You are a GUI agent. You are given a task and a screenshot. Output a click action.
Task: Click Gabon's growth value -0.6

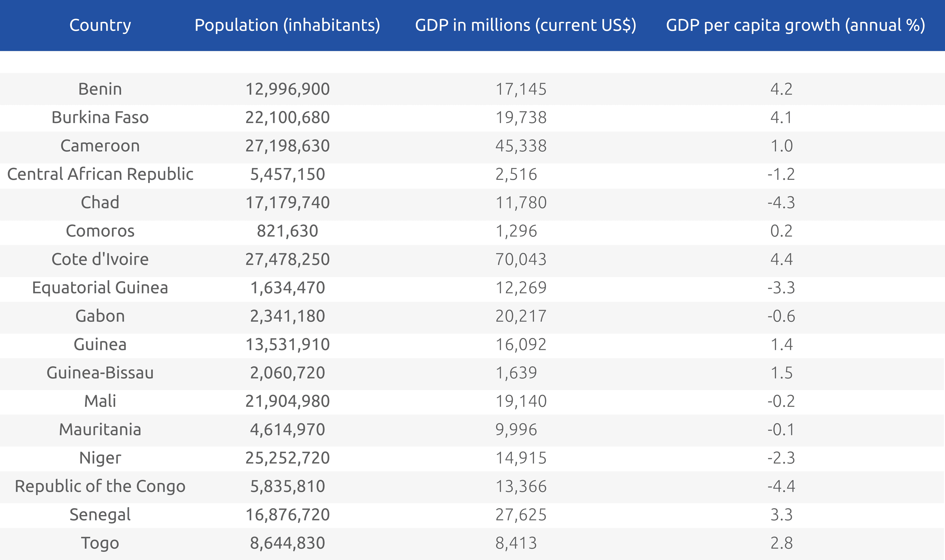tap(781, 316)
